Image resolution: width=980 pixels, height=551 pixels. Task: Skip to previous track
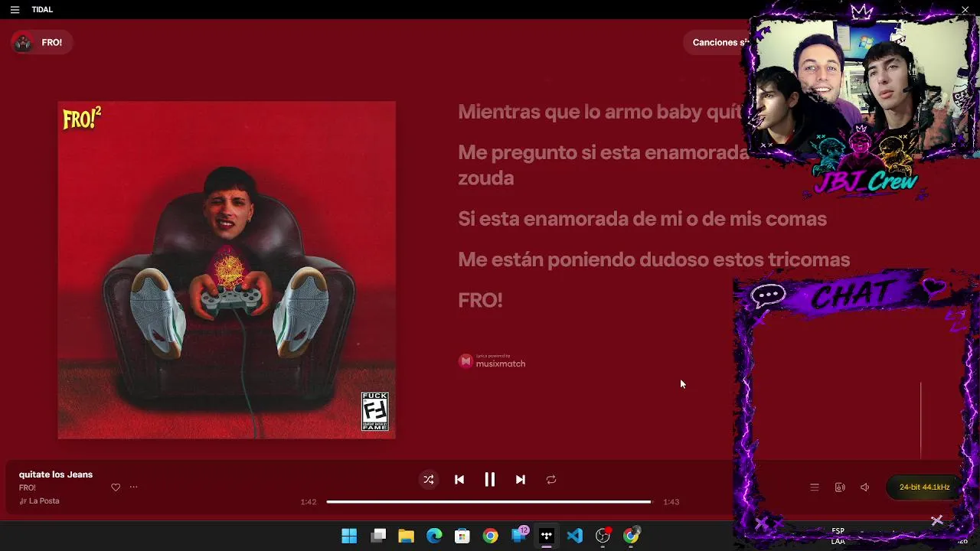[459, 480]
